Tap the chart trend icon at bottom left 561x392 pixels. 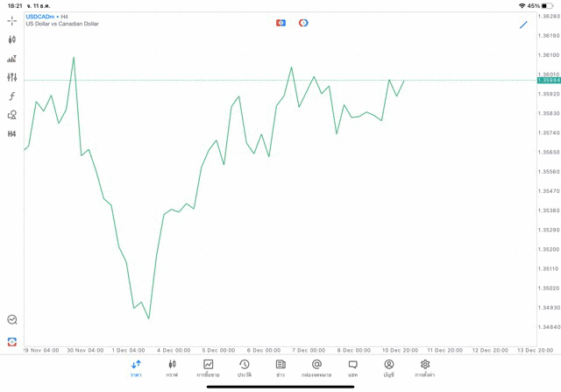click(x=11, y=320)
